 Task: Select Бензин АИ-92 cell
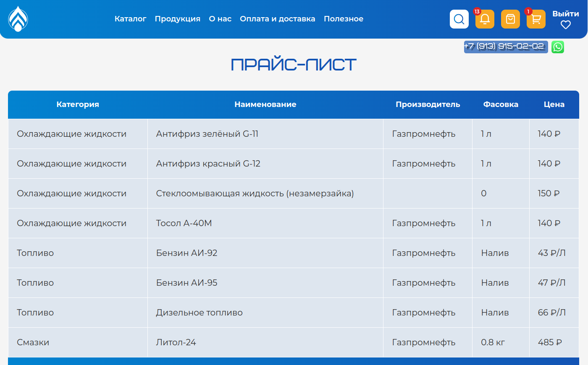point(265,253)
